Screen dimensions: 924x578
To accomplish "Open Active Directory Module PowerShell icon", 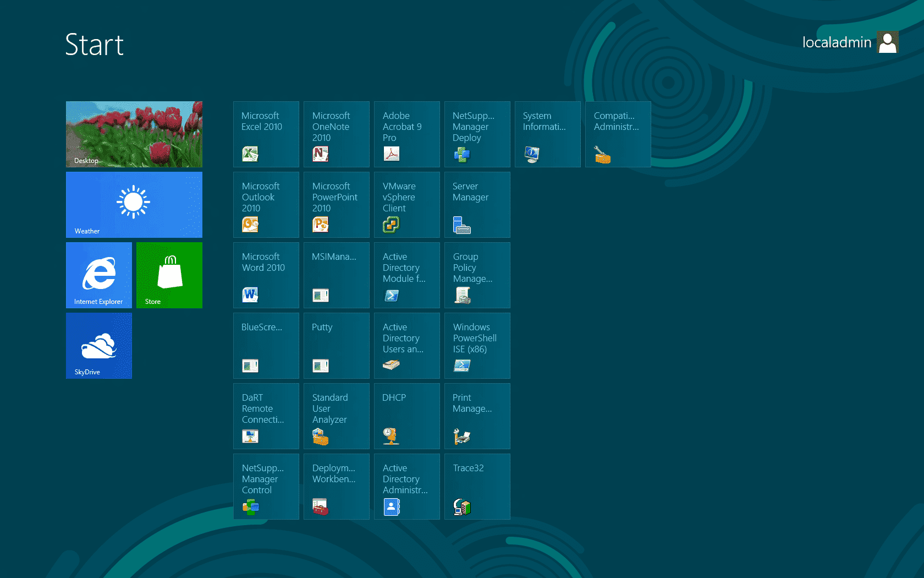I will [391, 295].
